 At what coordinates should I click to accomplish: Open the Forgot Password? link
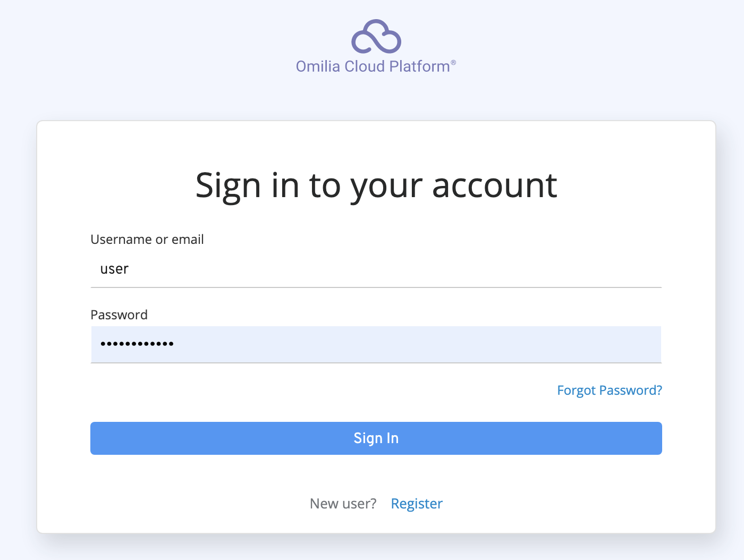(609, 391)
